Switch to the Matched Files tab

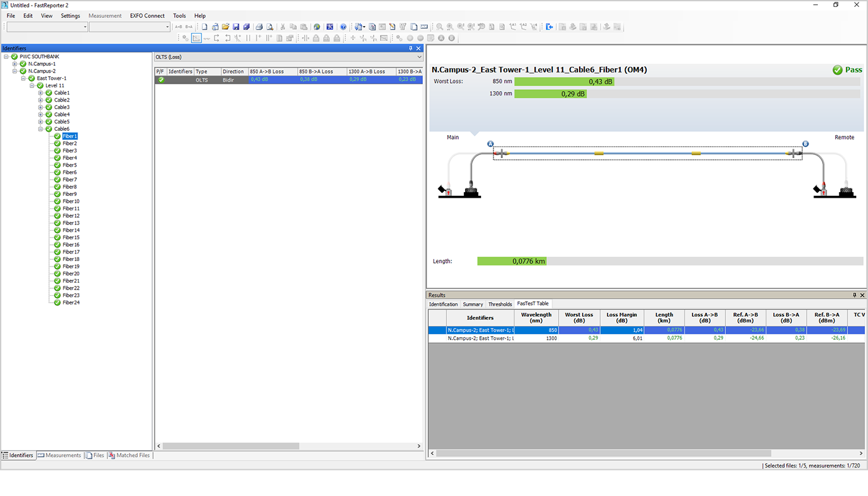129,455
